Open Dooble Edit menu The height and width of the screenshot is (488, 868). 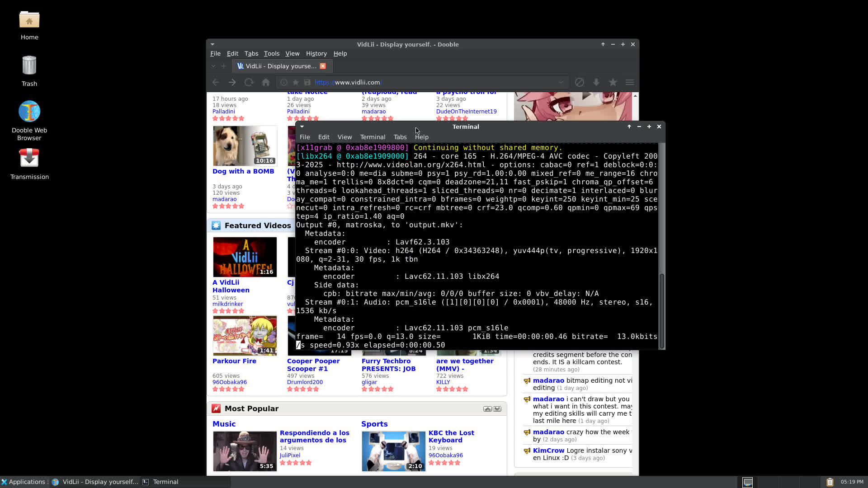pos(232,53)
